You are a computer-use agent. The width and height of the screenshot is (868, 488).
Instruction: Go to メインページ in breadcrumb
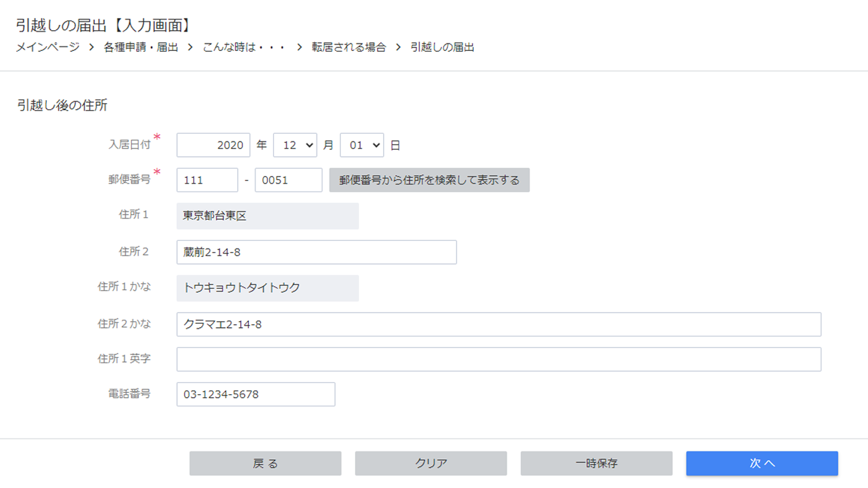click(47, 47)
